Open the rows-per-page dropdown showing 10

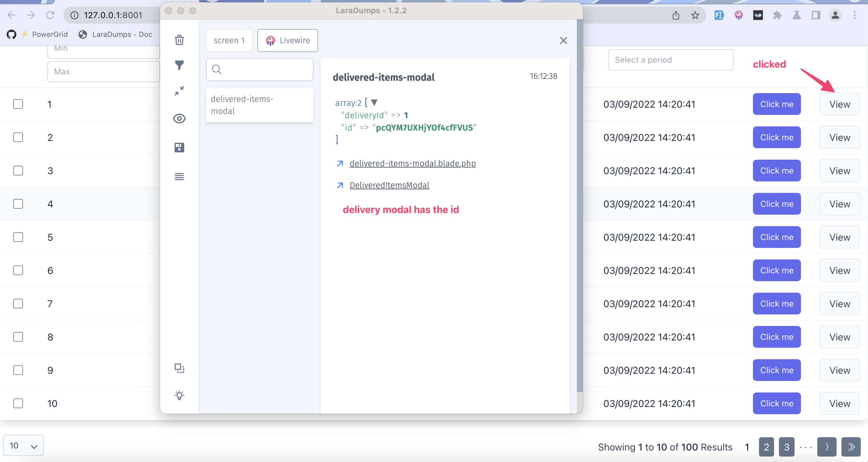(x=23, y=445)
